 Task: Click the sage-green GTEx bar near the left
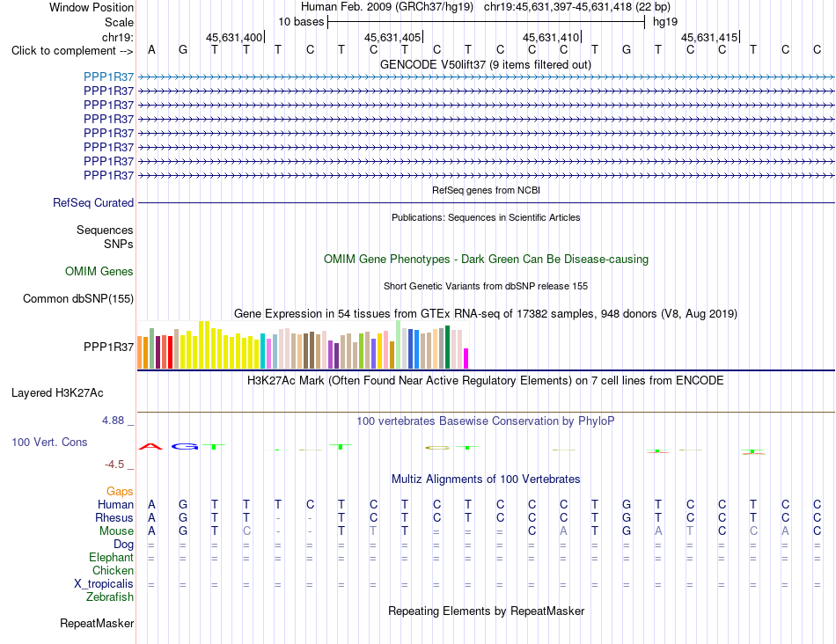click(152, 348)
